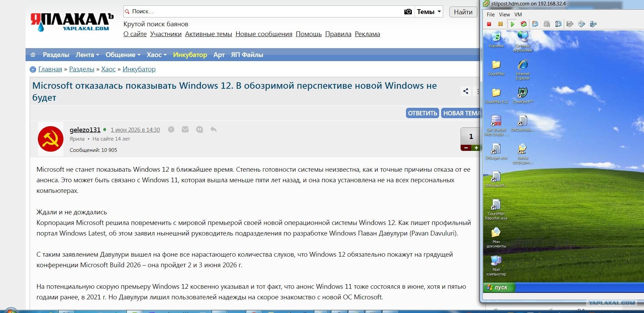Open gelezo131's hammer-and-sickle avatar

point(50,139)
